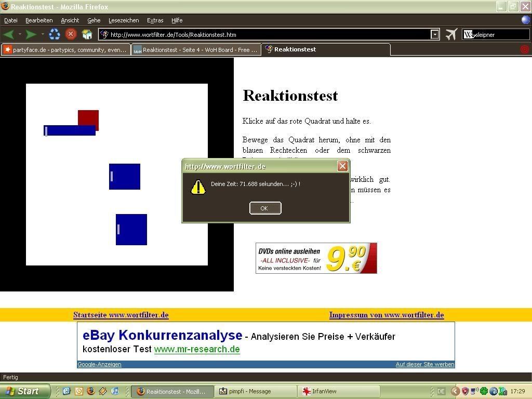Open the Lesezeichen menu
532x399 pixels.
(x=124, y=20)
